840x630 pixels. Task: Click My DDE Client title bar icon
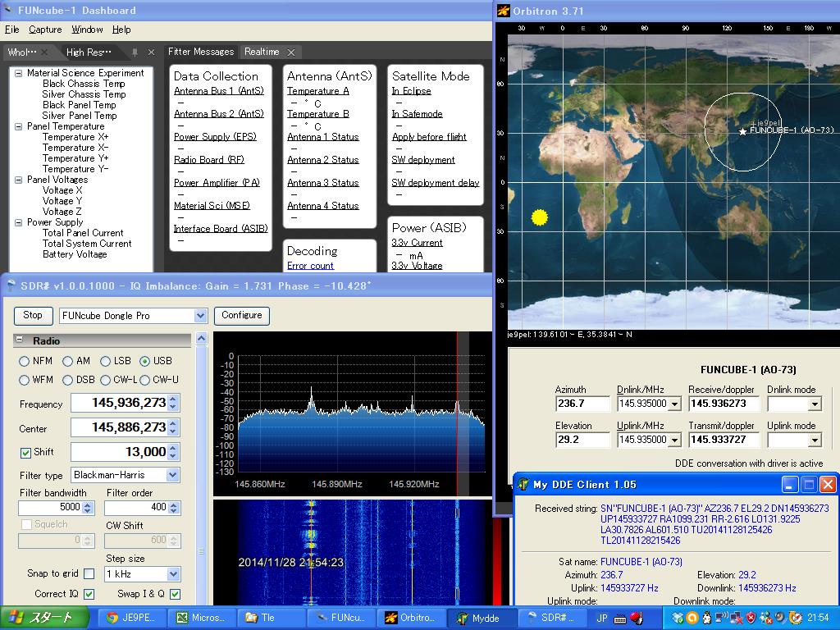[523, 485]
